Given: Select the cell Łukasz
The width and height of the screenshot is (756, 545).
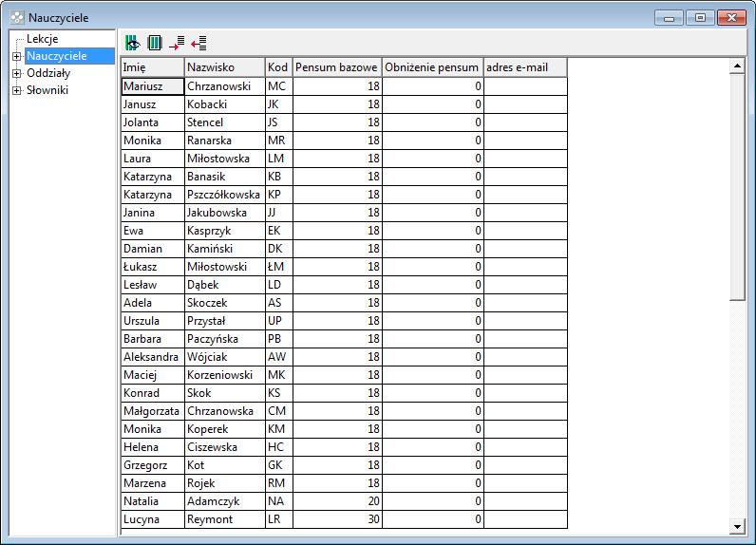Looking at the screenshot, I should (x=152, y=267).
